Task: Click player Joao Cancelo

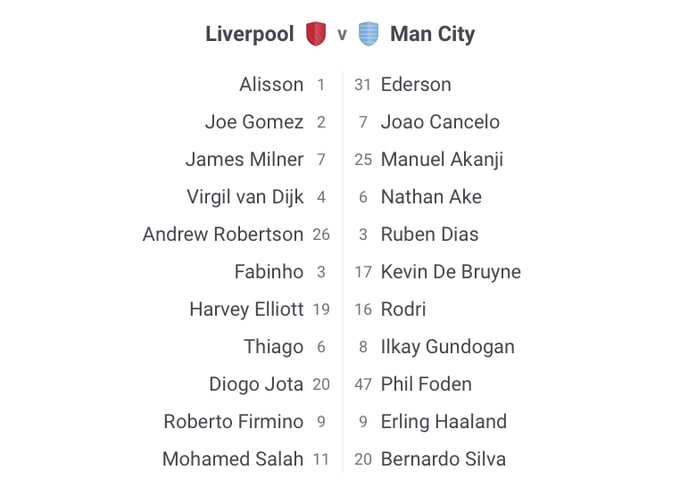Action: click(x=440, y=122)
